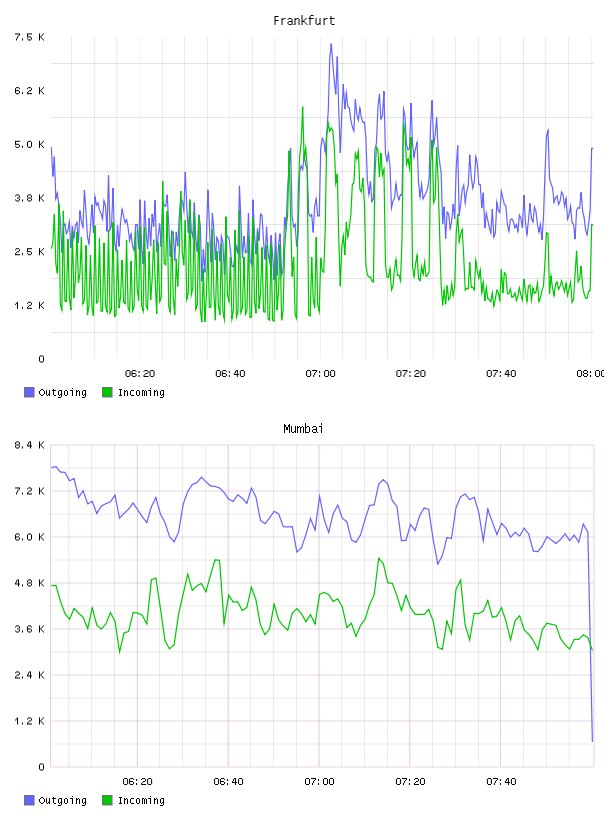Click Mumbai Outgoing blue legend swatch
Image resolution: width=608 pixels, height=816 pixels.
click(x=29, y=800)
